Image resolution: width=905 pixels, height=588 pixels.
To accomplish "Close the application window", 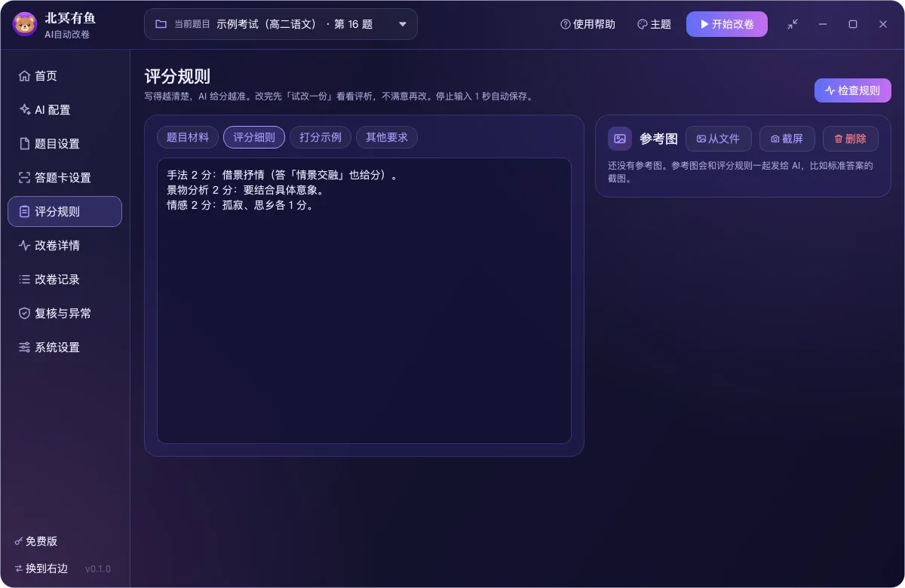I will pos(883,24).
